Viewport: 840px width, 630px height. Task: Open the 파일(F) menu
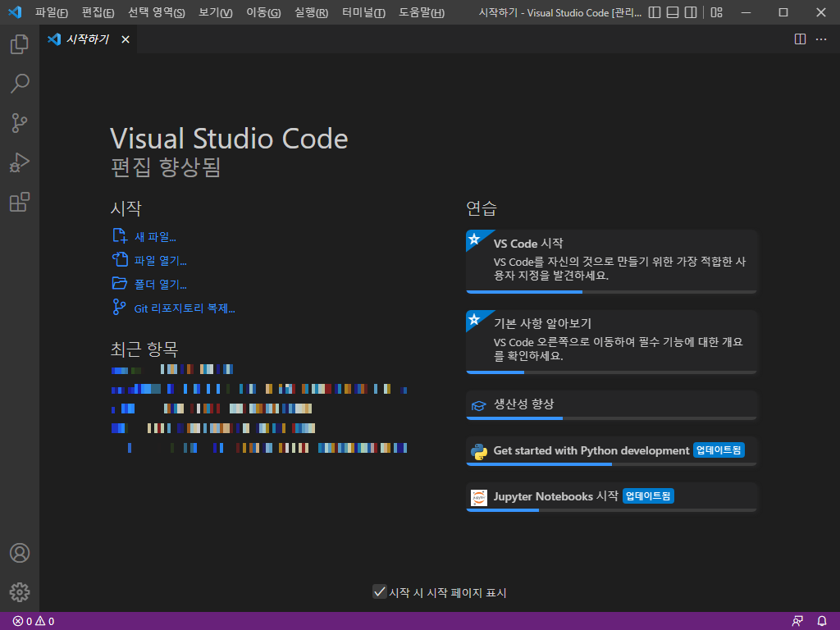point(52,12)
